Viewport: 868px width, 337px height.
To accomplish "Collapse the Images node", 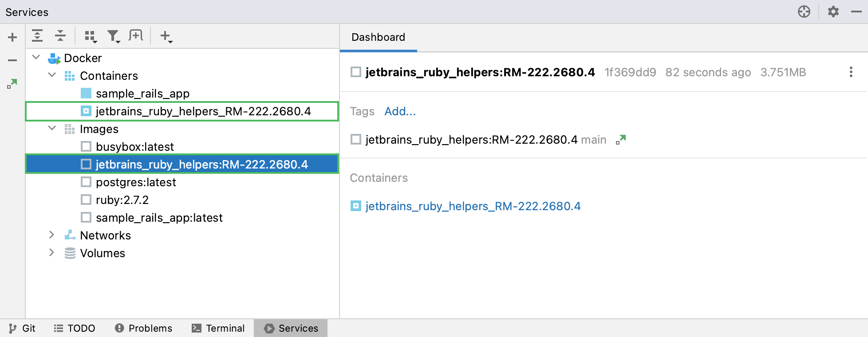I will (52, 129).
